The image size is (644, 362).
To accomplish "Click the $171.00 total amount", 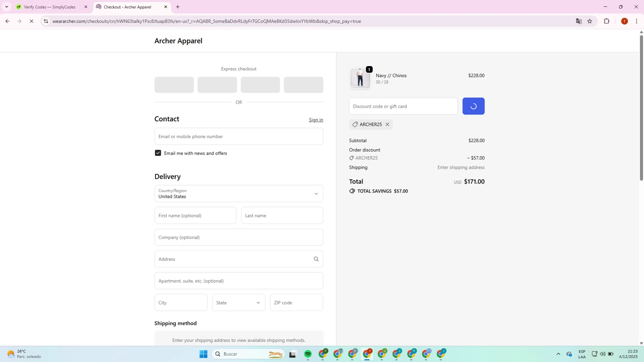I will (474, 182).
